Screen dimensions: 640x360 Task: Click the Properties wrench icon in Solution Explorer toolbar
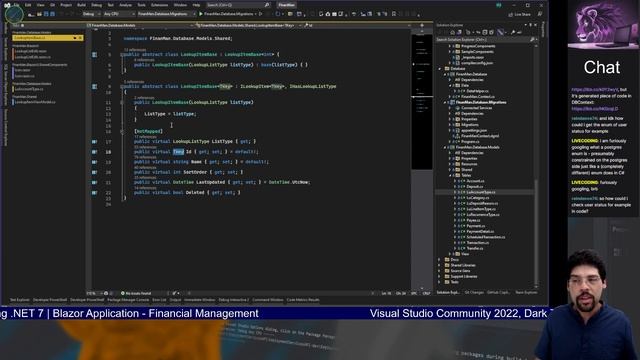pos(513,32)
